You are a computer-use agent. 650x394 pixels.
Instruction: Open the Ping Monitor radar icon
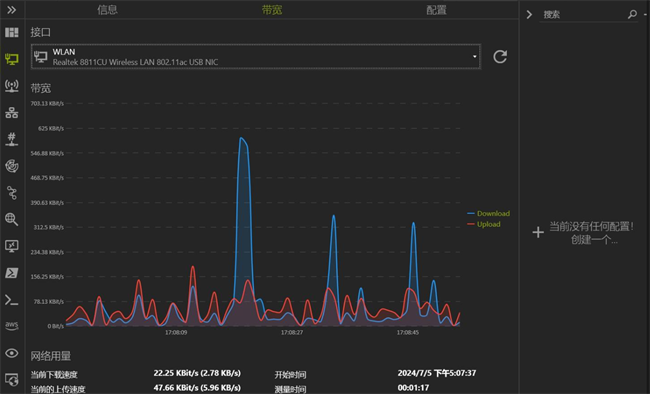[12, 166]
